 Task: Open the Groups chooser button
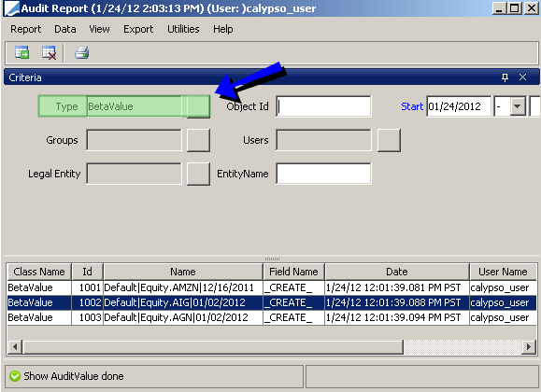click(198, 140)
